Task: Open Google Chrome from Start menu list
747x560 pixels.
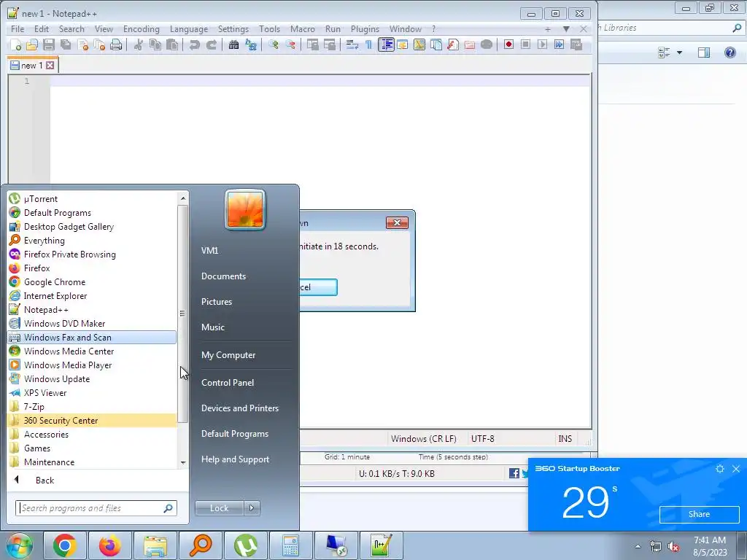Action: pos(92,282)
